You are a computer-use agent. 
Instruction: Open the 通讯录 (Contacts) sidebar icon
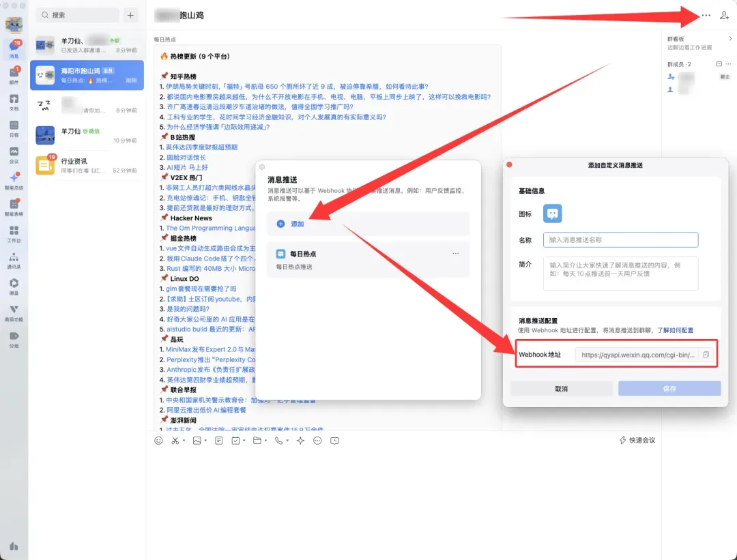14,259
